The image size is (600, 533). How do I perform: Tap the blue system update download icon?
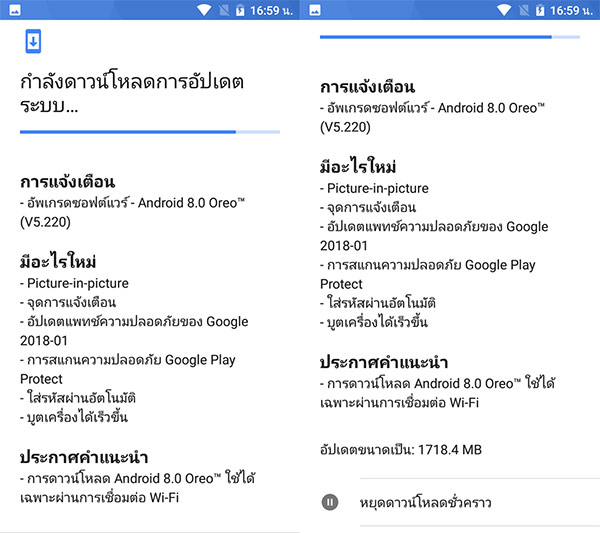33,42
